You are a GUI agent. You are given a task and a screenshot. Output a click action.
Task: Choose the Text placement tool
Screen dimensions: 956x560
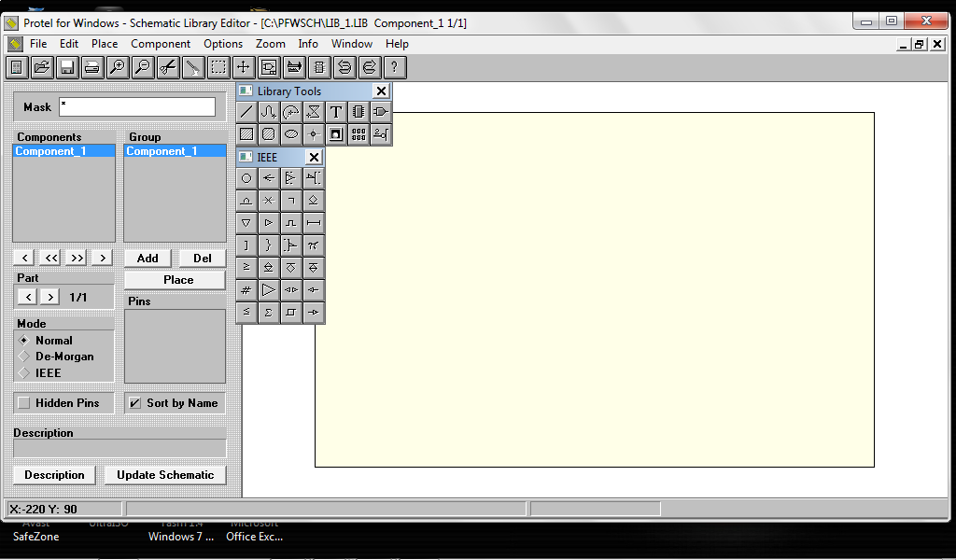[x=334, y=111]
